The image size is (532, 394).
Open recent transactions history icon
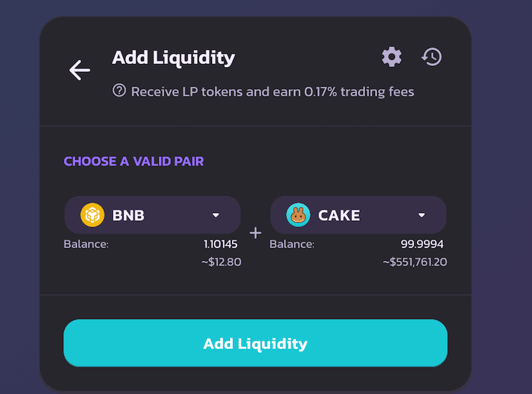(x=432, y=57)
